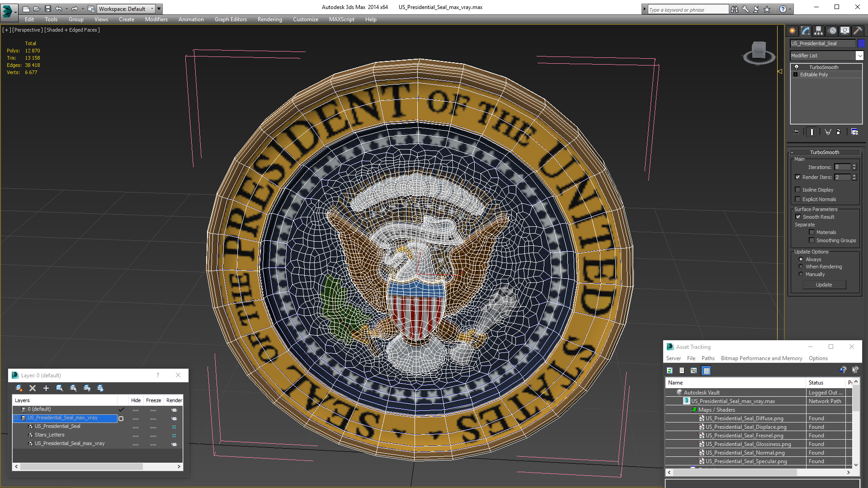Freeze/Unfreeze all layers snowflake icon

tap(100, 388)
